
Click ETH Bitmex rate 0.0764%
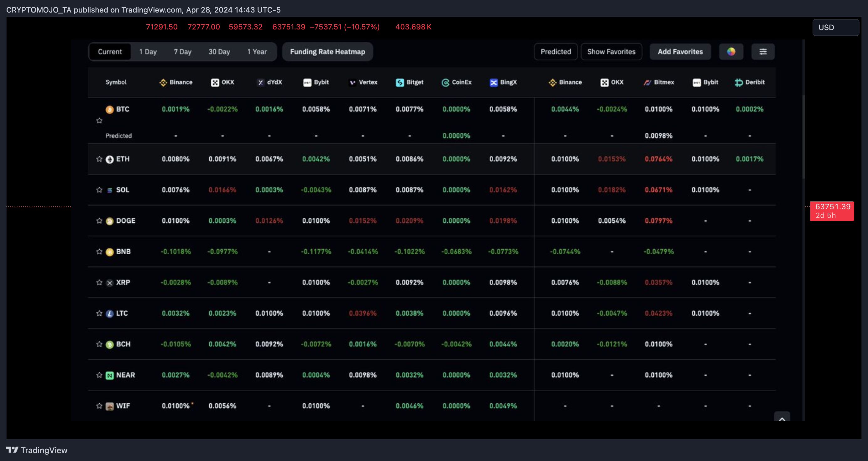pos(658,159)
